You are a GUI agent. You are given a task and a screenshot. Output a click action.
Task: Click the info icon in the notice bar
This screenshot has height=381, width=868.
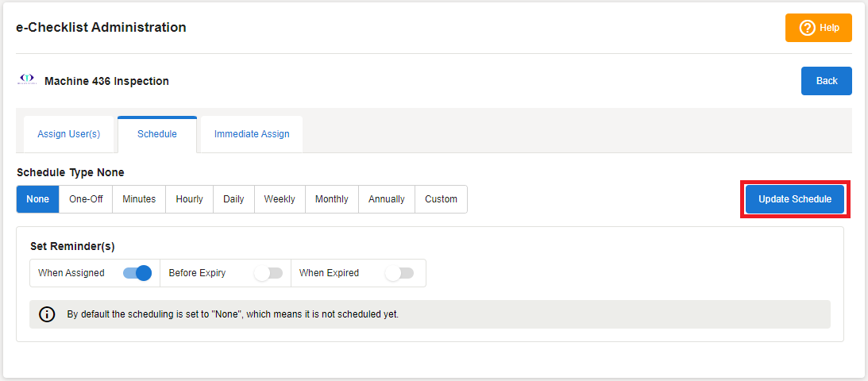48,314
